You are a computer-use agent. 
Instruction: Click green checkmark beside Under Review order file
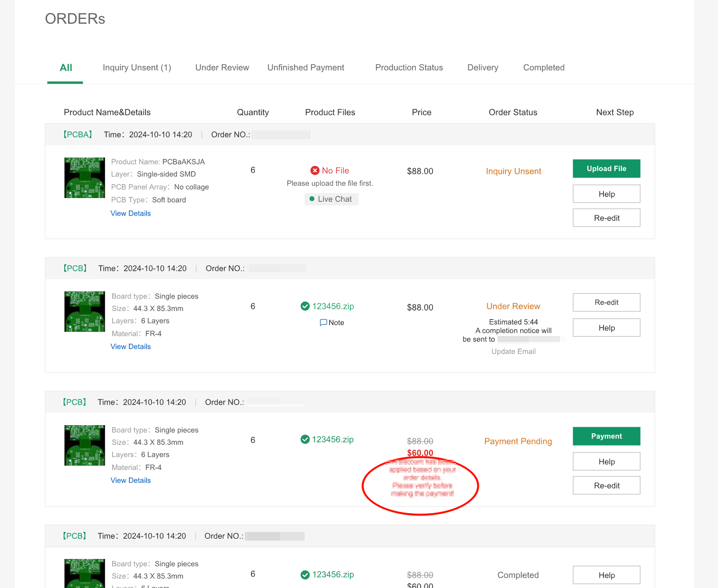(305, 306)
